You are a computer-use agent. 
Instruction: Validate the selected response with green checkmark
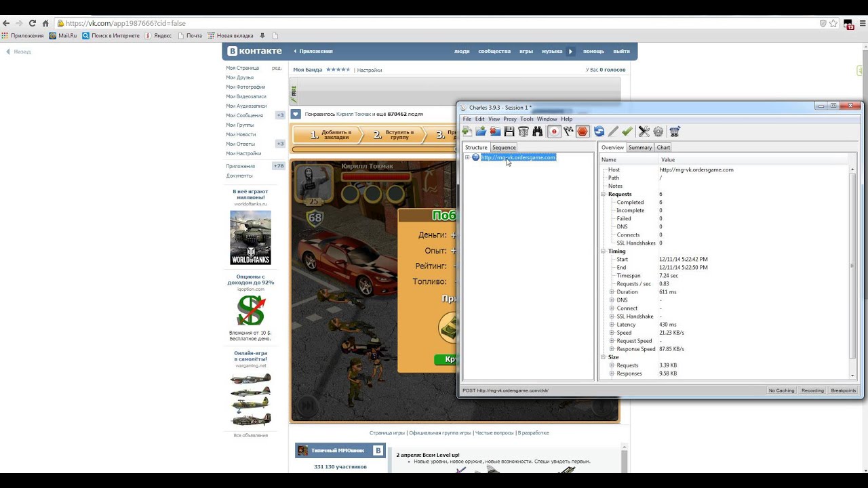click(x=627, y=131)
